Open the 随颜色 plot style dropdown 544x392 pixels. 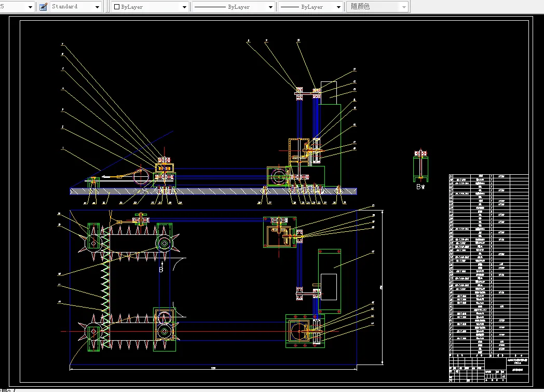tap(378, 7)
